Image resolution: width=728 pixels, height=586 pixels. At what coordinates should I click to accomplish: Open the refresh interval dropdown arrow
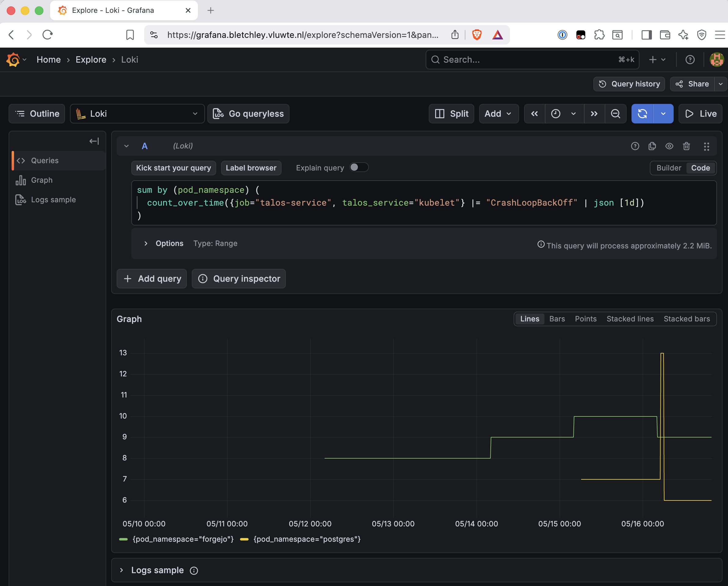tap(663, 114)
